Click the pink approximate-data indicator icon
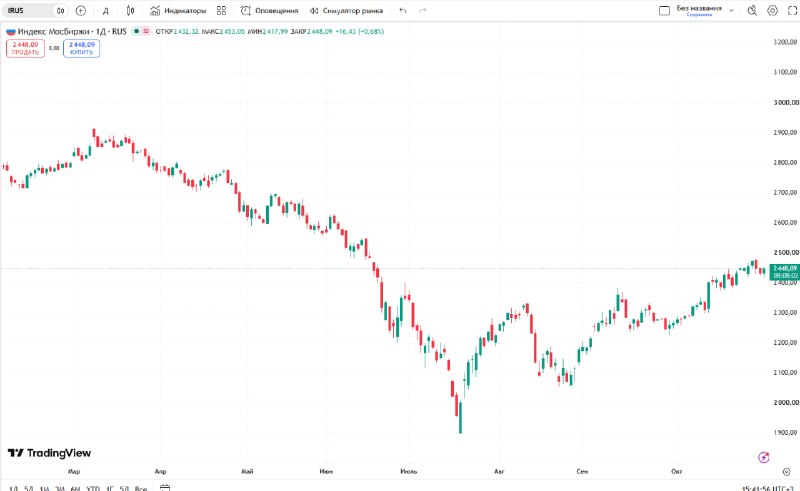Image resolution: width=800 pixels, height=491 pixels. 146,31
